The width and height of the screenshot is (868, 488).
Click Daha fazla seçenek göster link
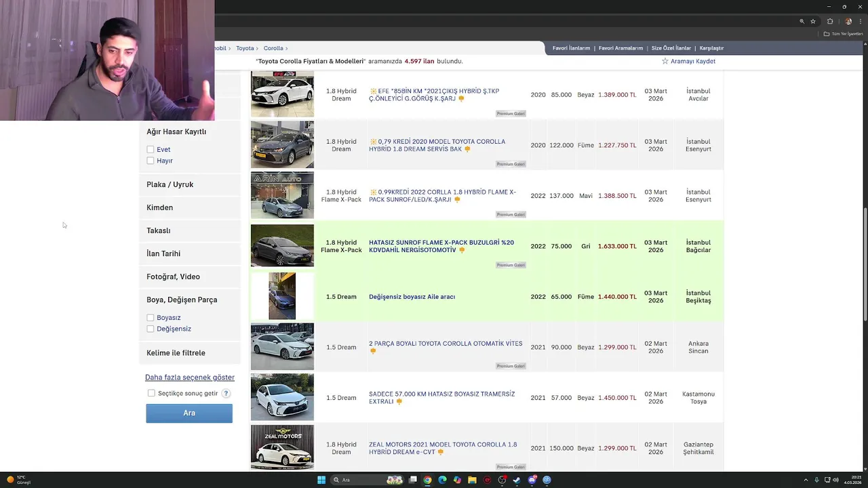(x=190, y=378)
